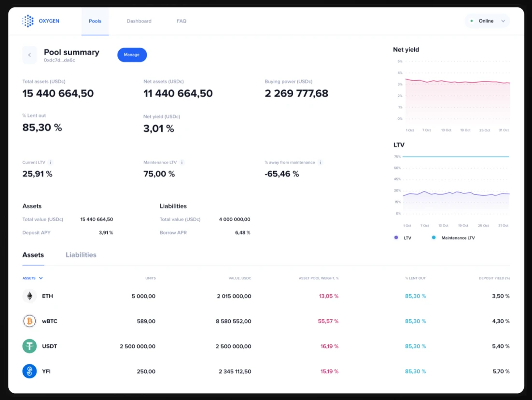Click the wBTC bitcoin icon

pyautogui.click(x=29, y=321)
